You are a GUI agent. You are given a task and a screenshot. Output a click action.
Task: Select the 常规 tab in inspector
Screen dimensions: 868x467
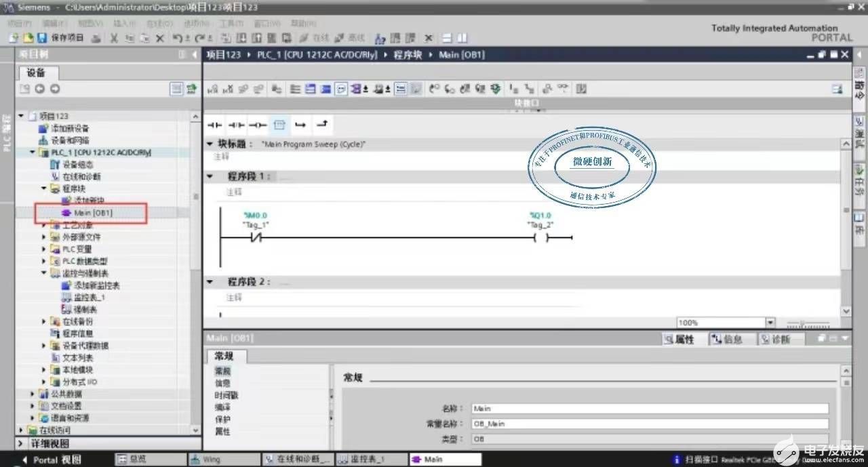click(x=225, y=357)
